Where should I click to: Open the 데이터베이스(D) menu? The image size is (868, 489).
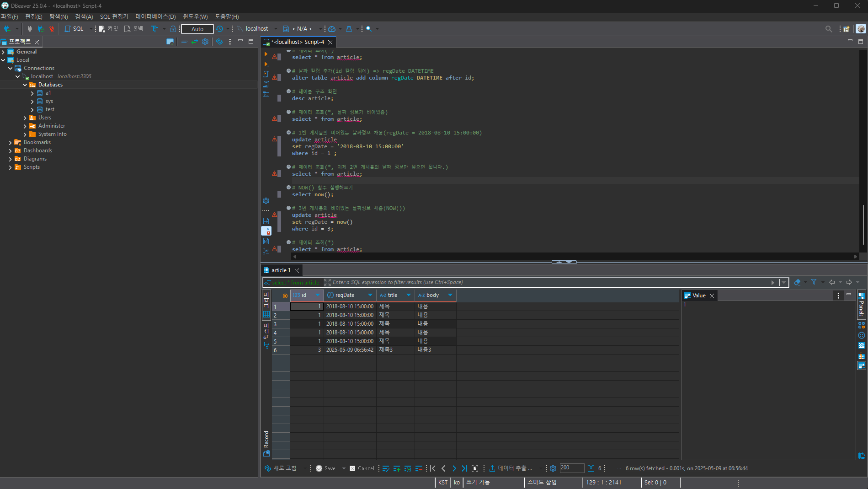tap(155, 16)
